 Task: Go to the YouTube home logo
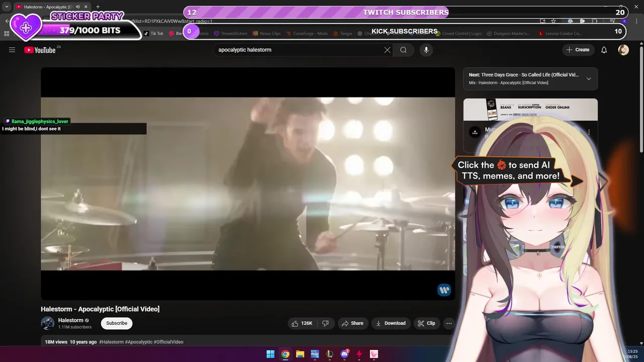(x=40, y=50)
